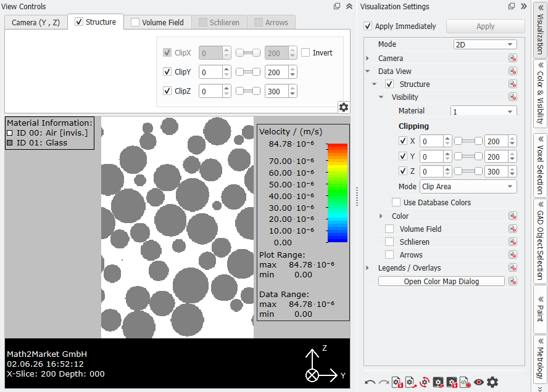
Task: Open the Material dropdown
Action: click(x=483, y=112)
